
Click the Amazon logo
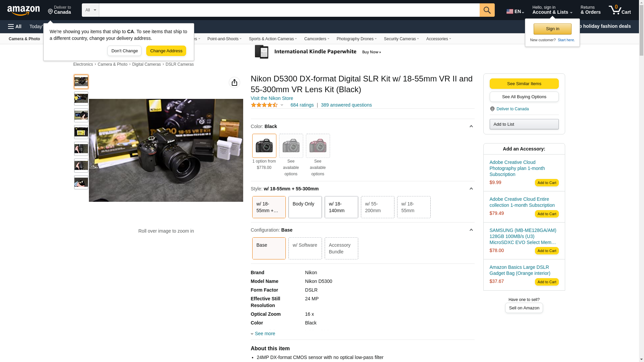pos(23,11)
